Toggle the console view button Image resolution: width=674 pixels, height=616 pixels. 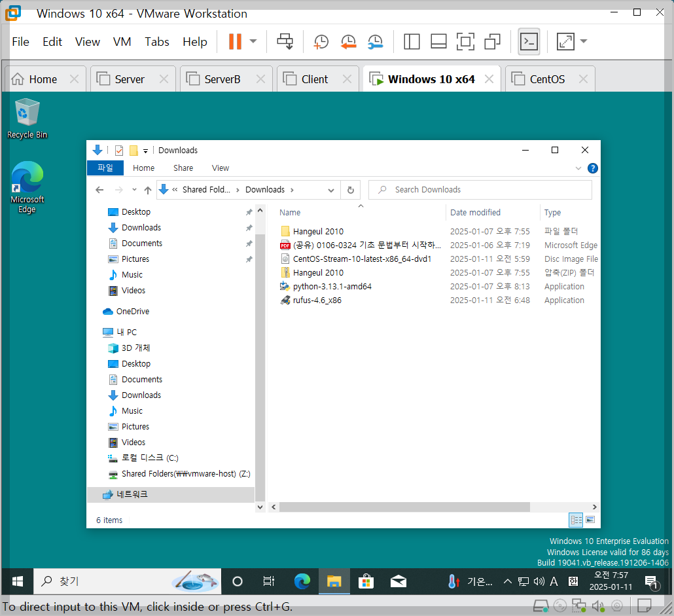point(529,42)
